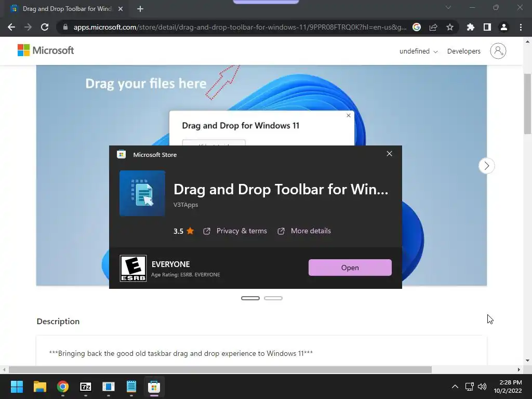Share this page icon
The width and height of the screenshot is (532, 399).
433,27
